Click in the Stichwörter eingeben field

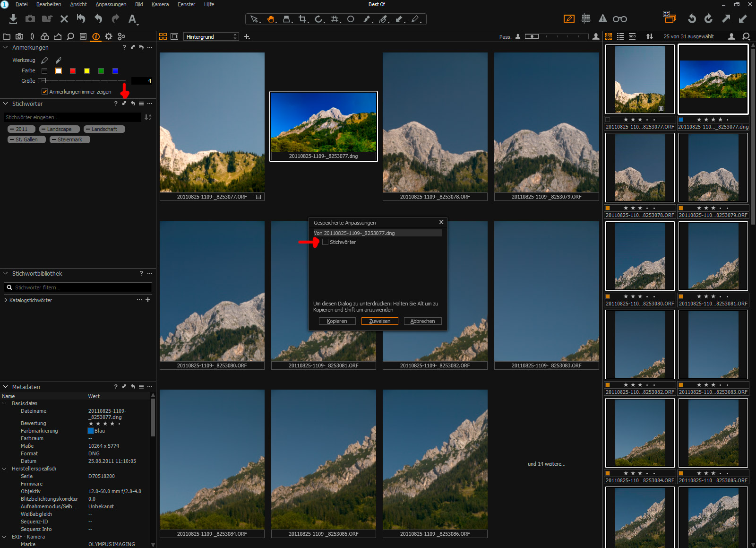(x=72, y=117)
